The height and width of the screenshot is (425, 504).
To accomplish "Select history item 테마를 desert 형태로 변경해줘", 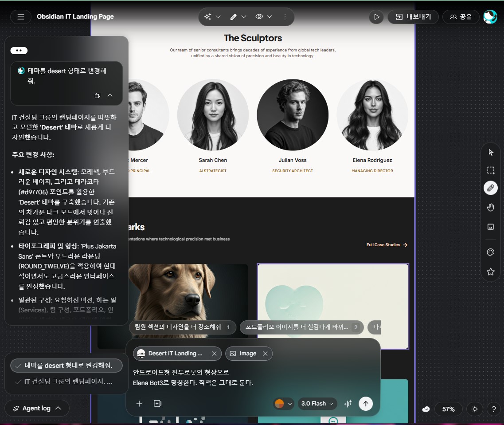I will click(x=66, y=366).
